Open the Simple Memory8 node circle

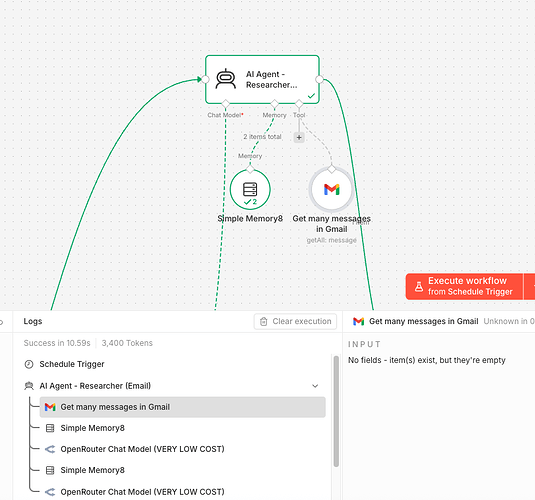pyautogui.click(x=250, y=189)
